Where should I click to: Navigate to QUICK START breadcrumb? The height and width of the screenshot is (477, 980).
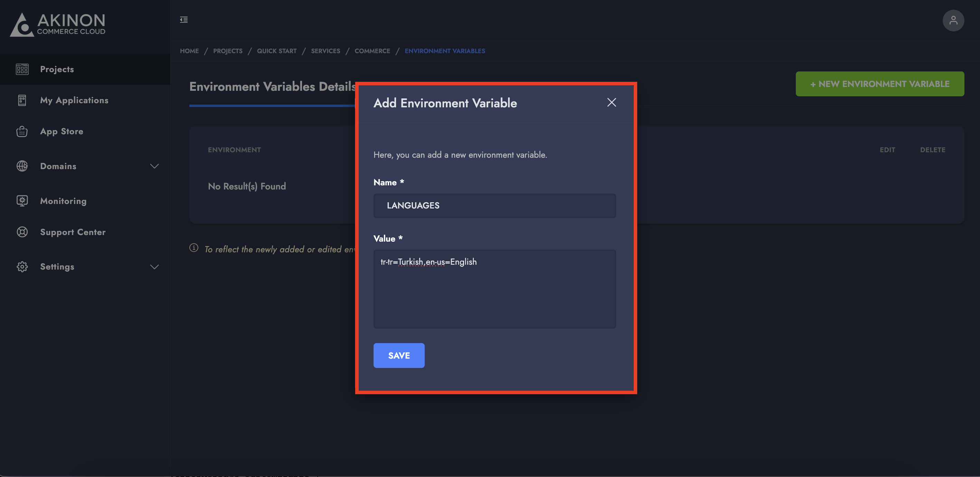(x=276, y=51)
